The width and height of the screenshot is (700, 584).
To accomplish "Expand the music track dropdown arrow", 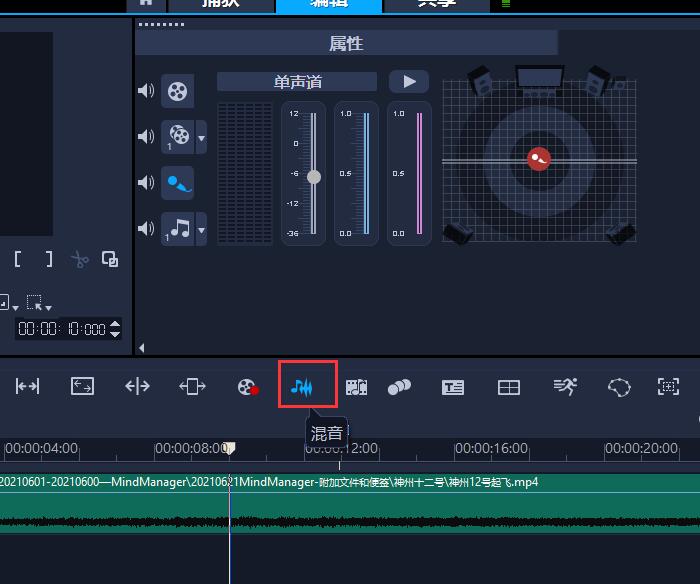I will pyautogui.click(x=201, y=230).
